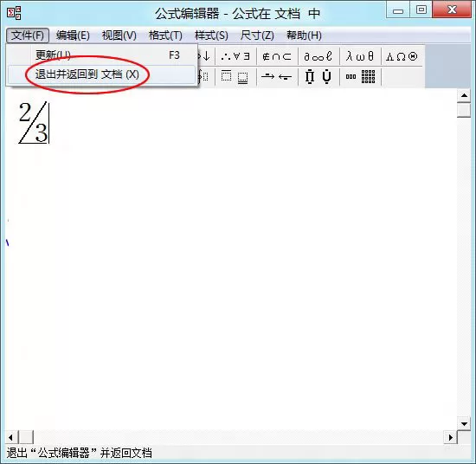This screenshot has width=476, height=464.
Task: Maximize the 公式编辑器 window
Action: click(x=421, y=10)
